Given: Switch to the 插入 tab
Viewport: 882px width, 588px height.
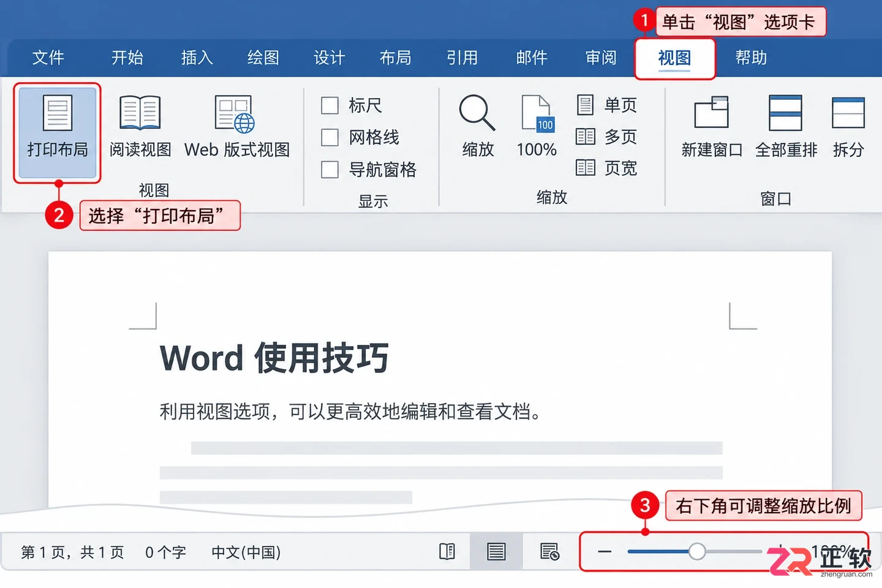Looking at the screenshot, I should [x=197, y=58].
